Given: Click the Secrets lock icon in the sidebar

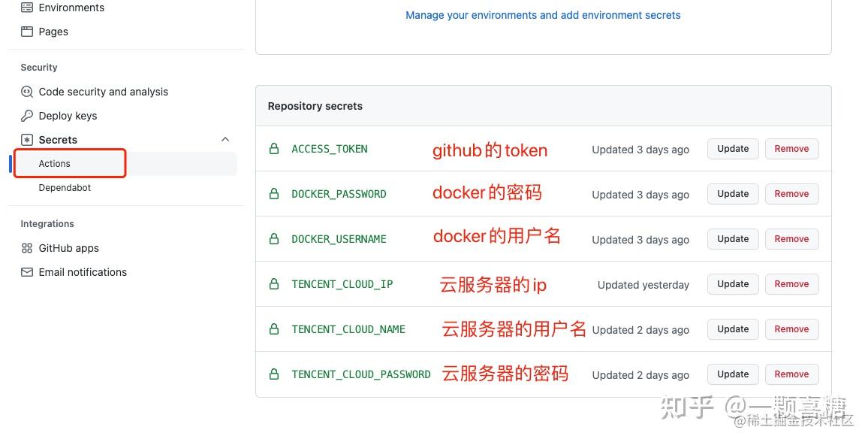Looking at the screenshot, I should tap(27, 139).
